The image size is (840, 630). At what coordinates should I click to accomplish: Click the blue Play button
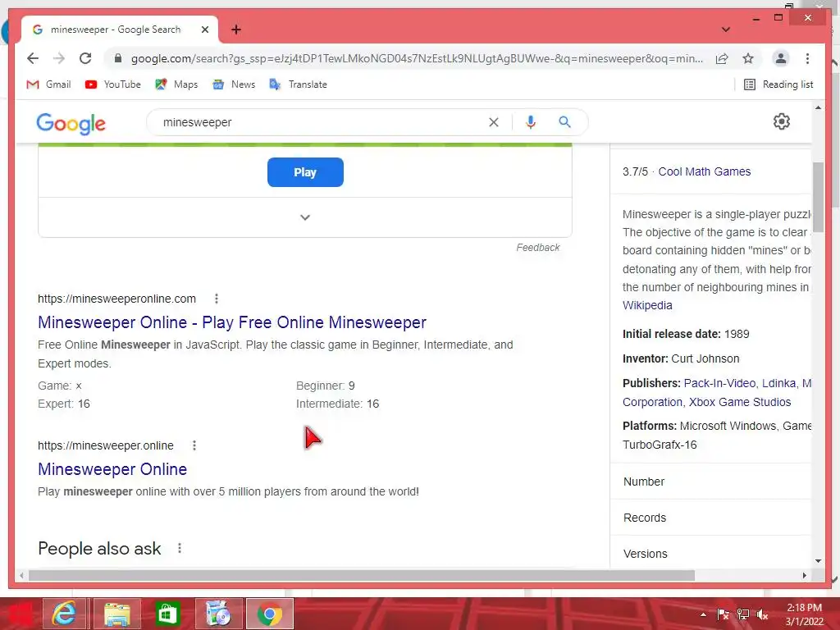pos(305,172)
